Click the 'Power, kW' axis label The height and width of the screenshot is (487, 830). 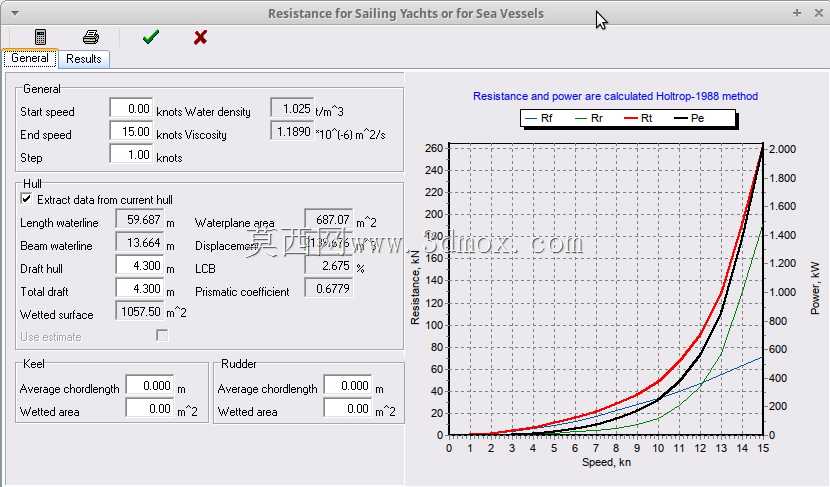[x=816, y=288]
